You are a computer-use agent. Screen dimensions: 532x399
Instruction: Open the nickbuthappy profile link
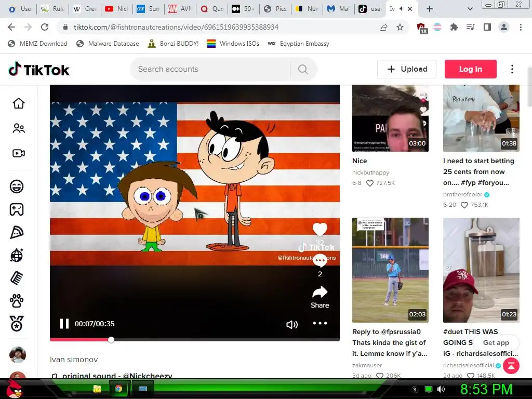[370, 172]
